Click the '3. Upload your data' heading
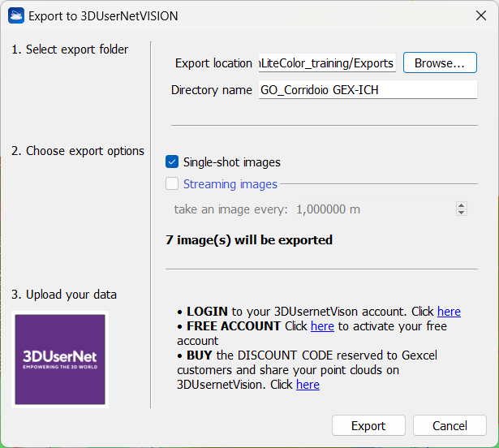 click(64, 295)
